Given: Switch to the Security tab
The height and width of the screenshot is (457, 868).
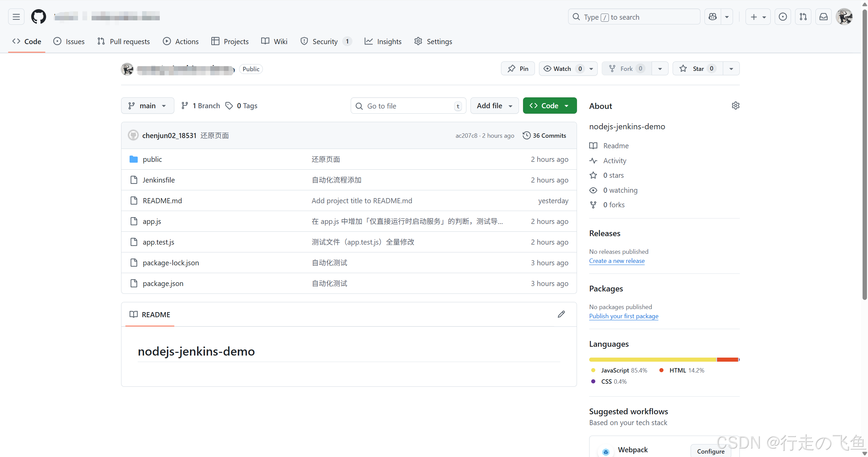Looking at the screenshot, I should 326,41.
